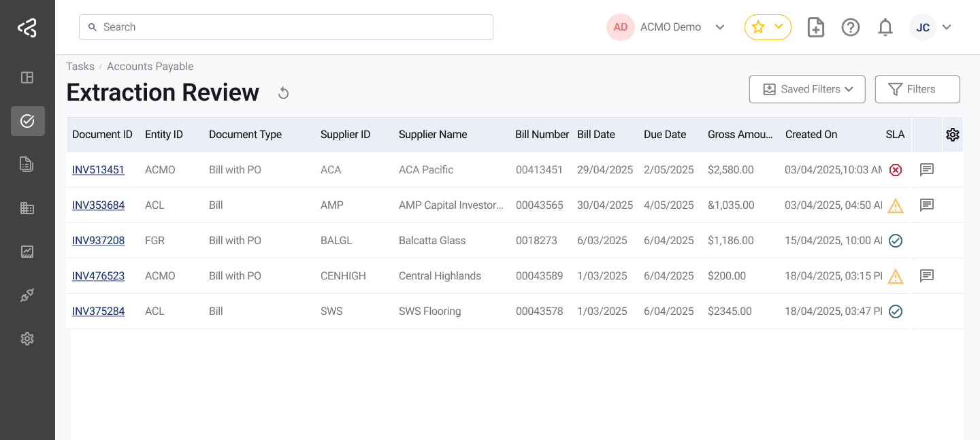Screen dimensions: 980x440
Task: Expand the user menu chevron beside JC
Action: 946,27
